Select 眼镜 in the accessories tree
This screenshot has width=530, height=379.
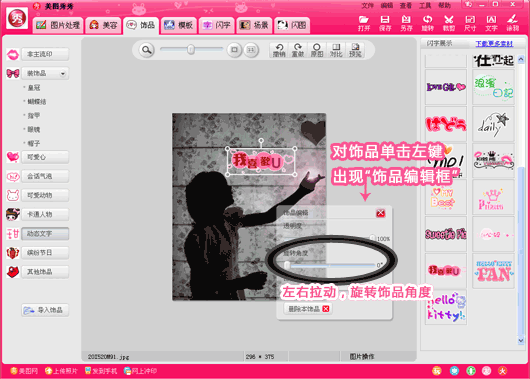pos(34,129)
